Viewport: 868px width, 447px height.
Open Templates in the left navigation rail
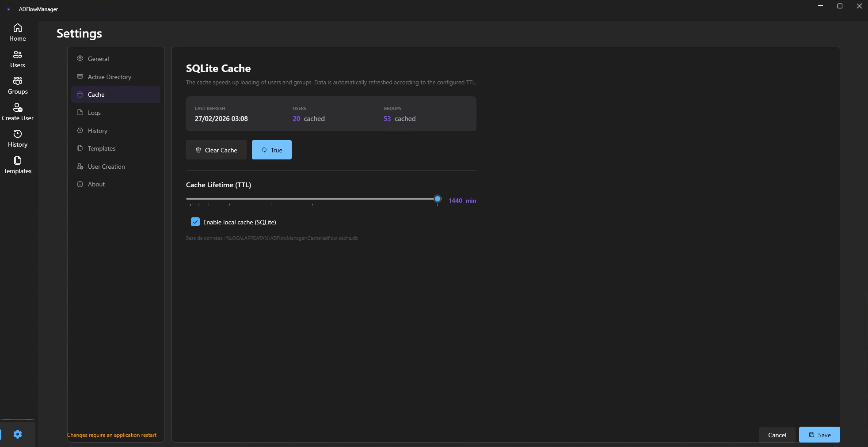[x=18, y=165]
